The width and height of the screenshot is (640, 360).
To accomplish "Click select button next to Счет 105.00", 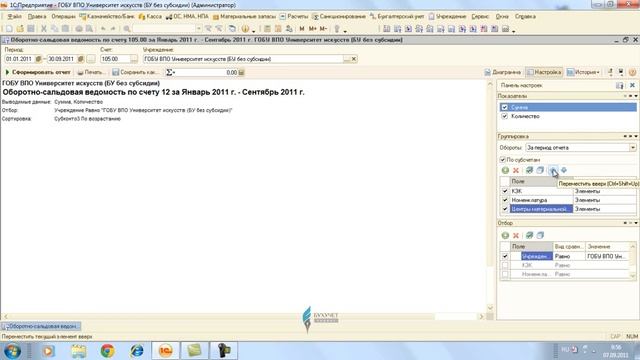I will coord(134,59).
